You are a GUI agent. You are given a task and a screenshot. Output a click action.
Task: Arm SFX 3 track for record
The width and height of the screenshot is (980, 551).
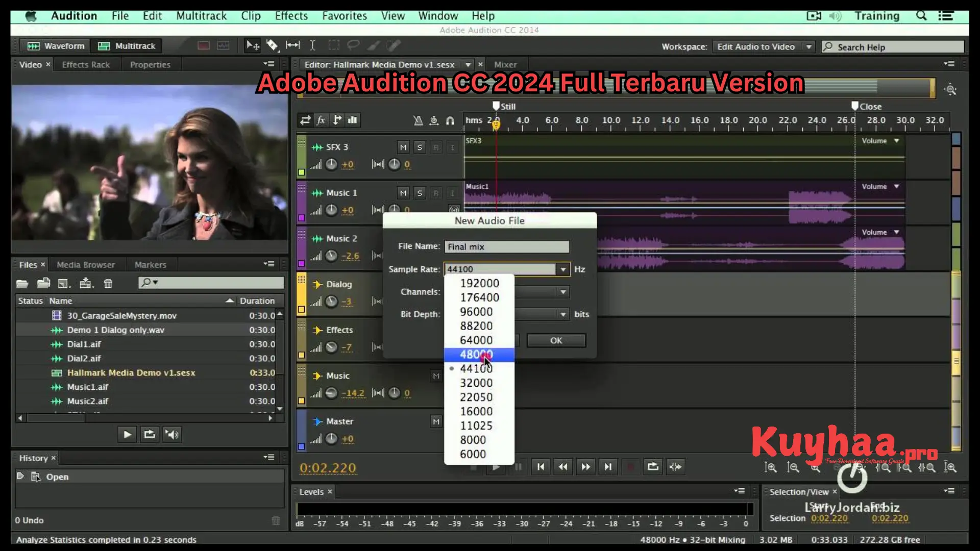tap(436, 147)
